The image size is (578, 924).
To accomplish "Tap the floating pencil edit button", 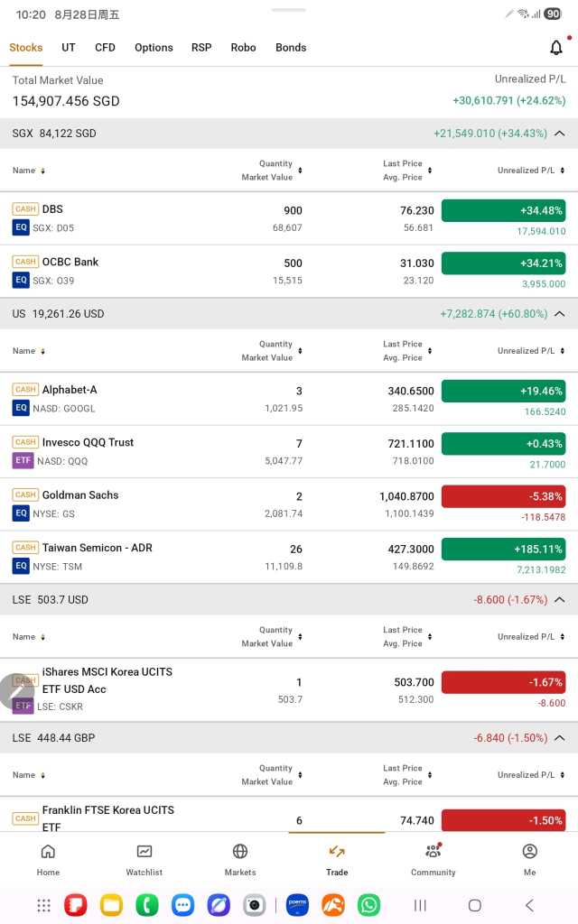I will point(16,691).
